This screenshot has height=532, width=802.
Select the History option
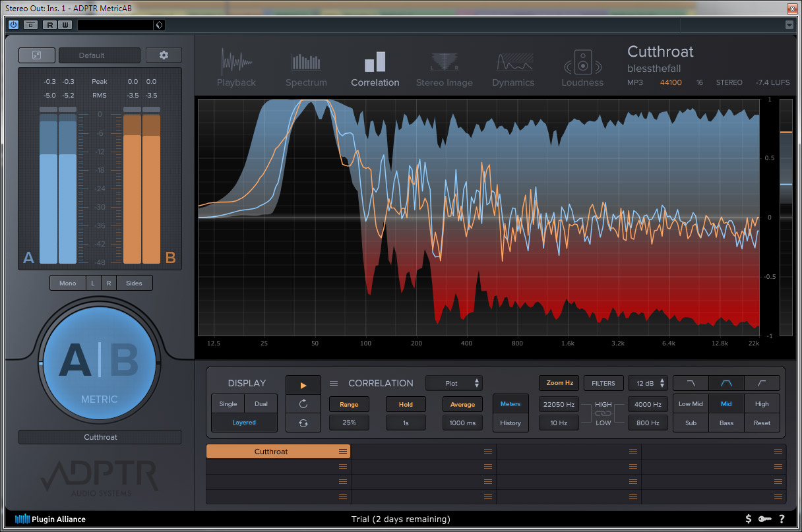click(x=510, y=423)
